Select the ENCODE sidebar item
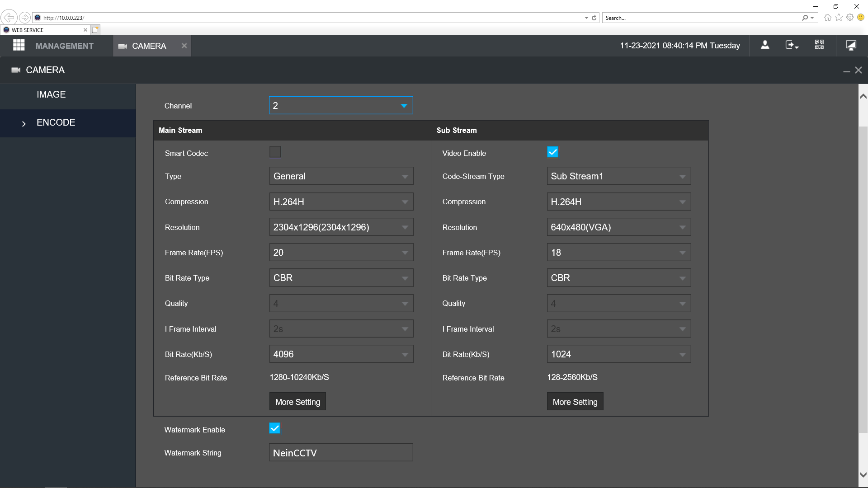The width and height of the screenshot is (868, 488). click(x=68, y=122)
